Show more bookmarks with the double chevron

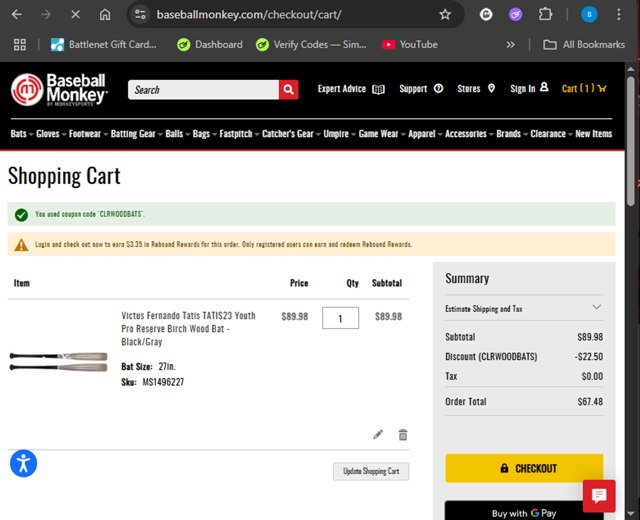(510, 44)
